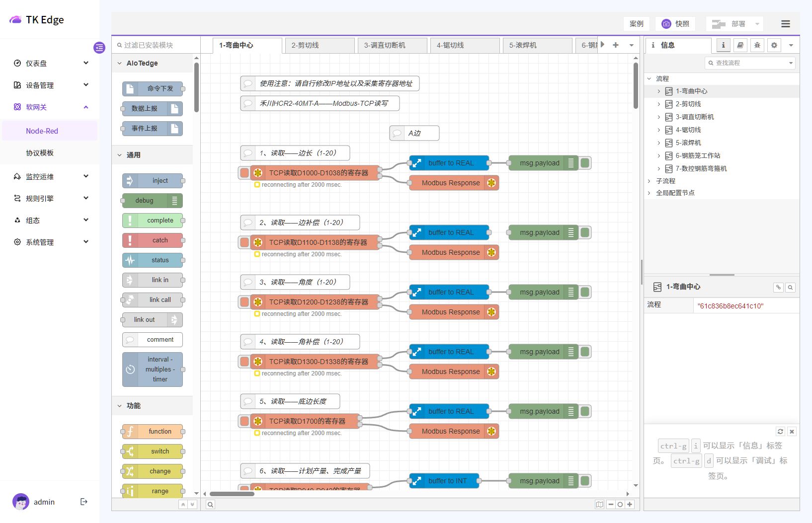The height and width of the screenshot is (523, 812).
Task: Open the 部署 dropdown arrow
Action: click(x=757, y=24)
